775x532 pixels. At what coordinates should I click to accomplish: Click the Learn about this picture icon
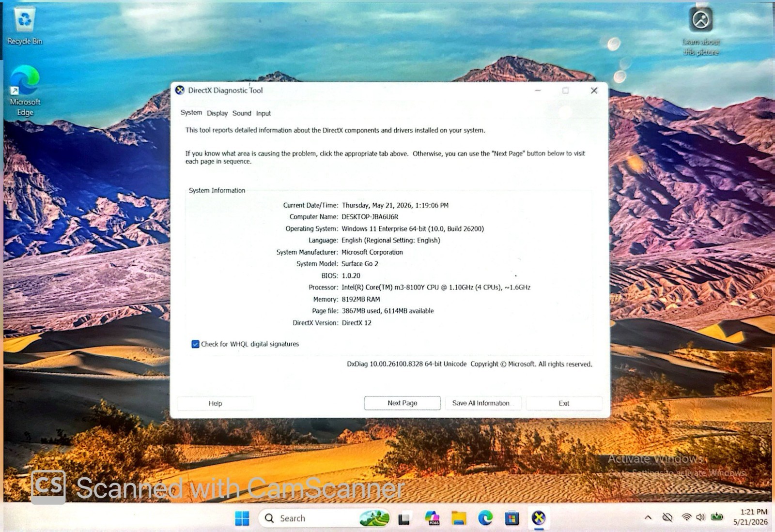click(x=700, y=31)
